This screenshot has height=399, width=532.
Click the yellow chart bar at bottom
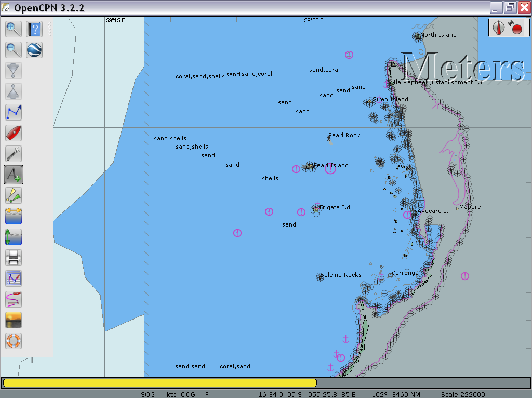point(159,383)
